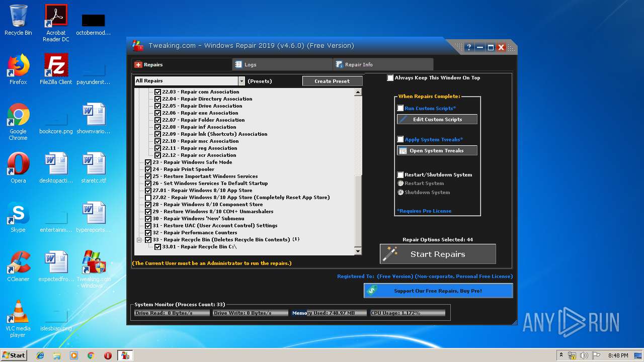644x362 pixels.
Task: Open CCleaner desktop shortcut
Action: coord(18,266)
